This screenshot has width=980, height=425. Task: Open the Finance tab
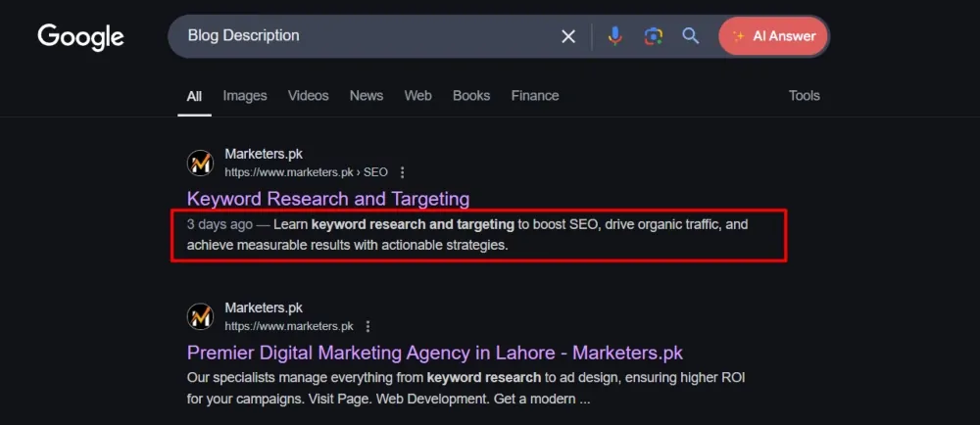click(535, 96)
